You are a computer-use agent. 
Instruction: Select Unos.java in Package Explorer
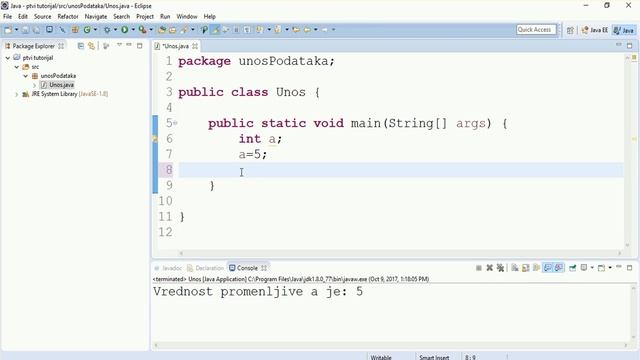(x=61, y=85)
